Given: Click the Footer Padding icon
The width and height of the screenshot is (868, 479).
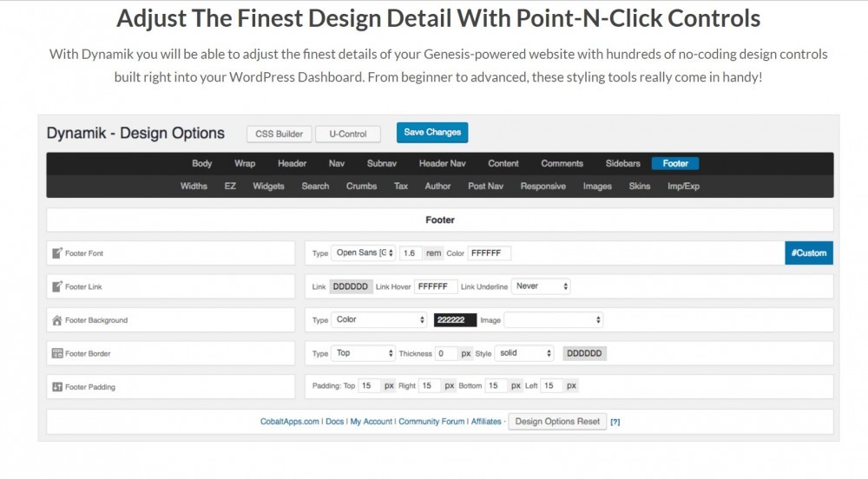Looking at the screenshot, I should coord(57,387).
